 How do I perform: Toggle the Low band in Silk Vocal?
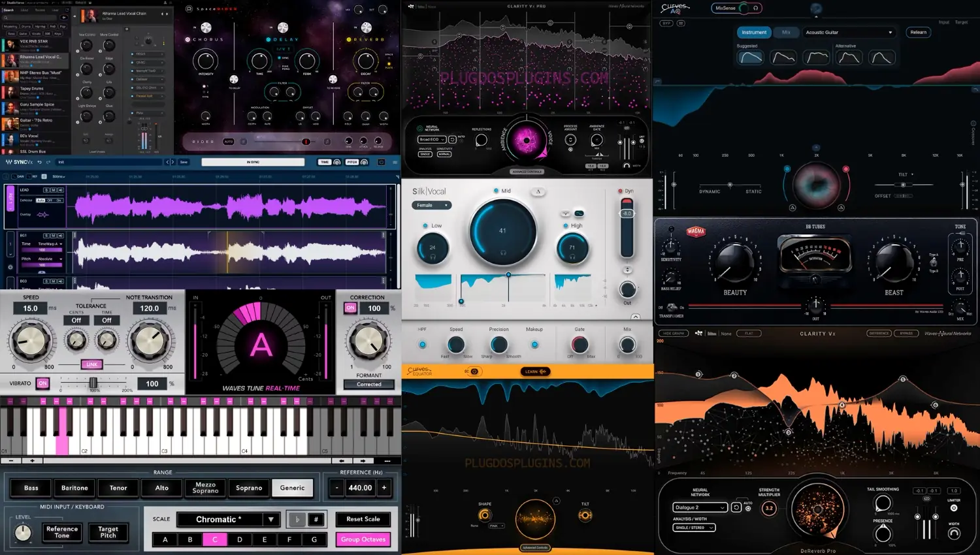point(425,226)
